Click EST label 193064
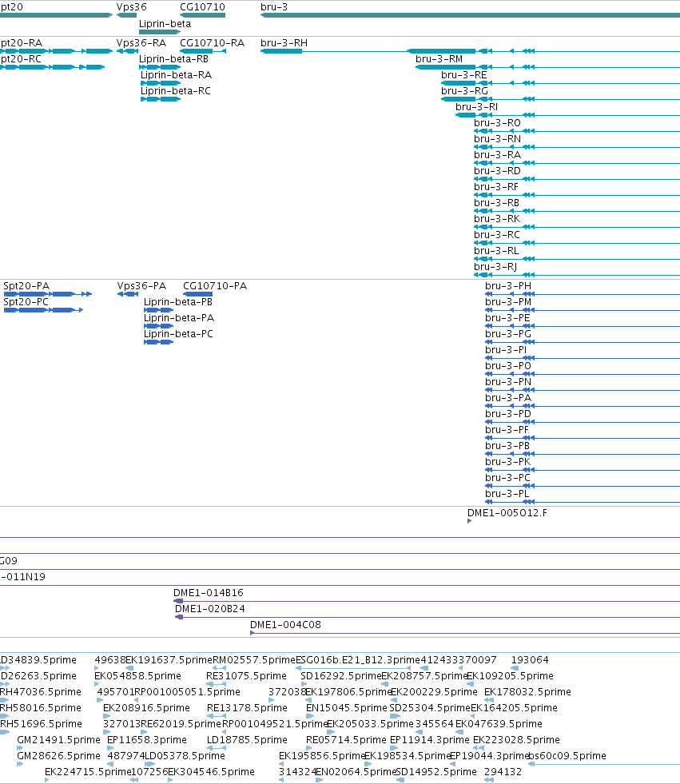 point(530,660)
